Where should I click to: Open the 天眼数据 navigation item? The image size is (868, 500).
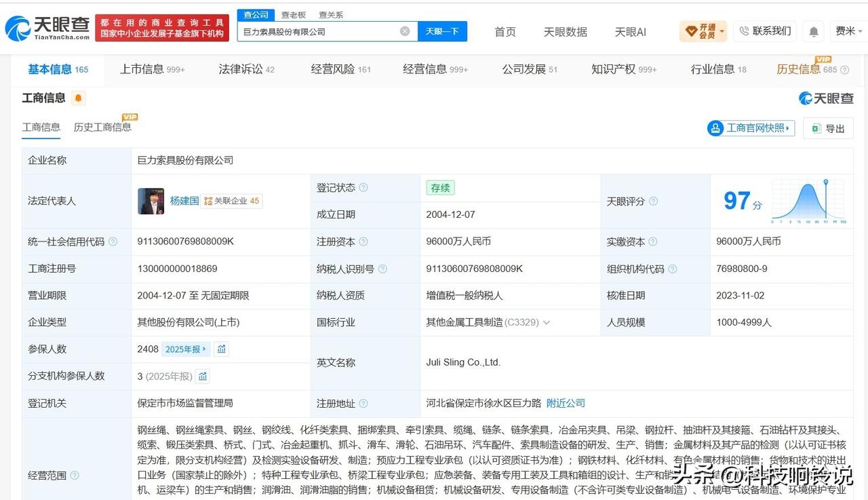click(566, 32)
